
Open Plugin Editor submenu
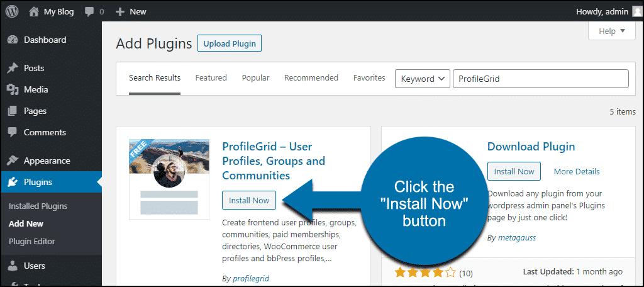click(31, 241)
